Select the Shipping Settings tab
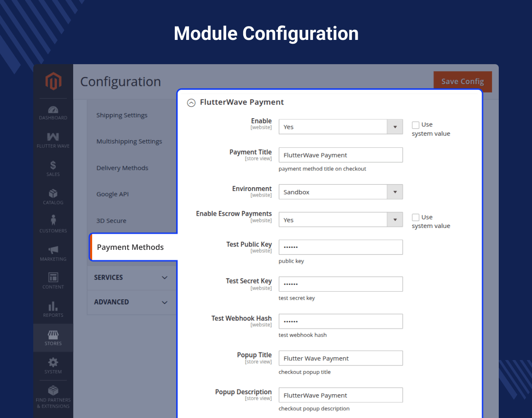 tap(122, 115)
